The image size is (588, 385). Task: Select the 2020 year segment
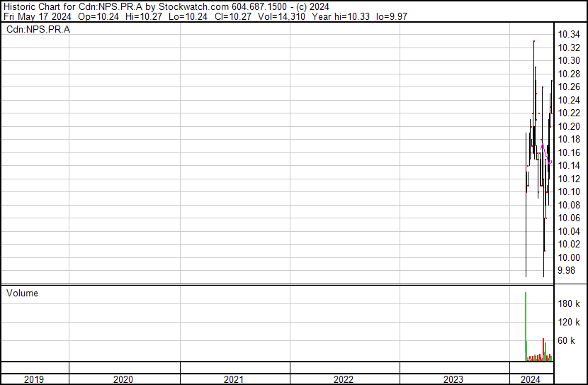click(x=123, y=379)
